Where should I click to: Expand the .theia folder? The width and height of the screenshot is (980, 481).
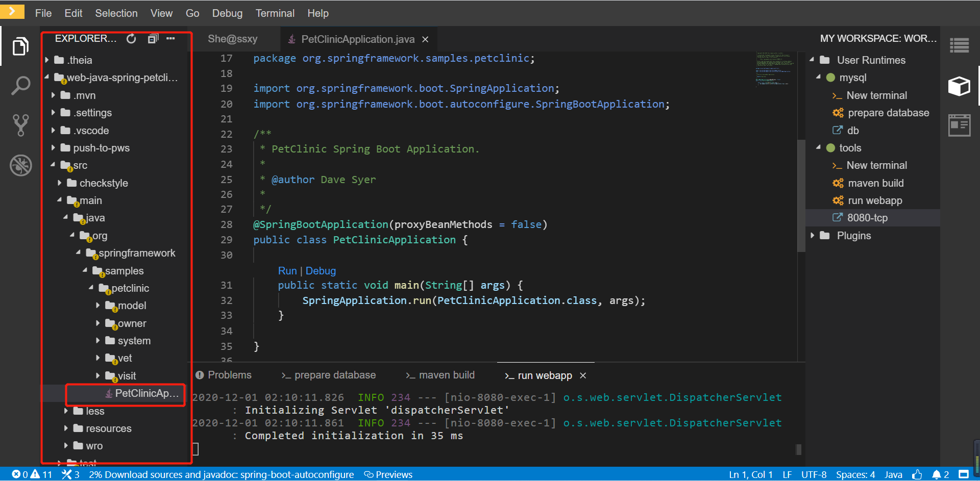(x=47, y=60)
